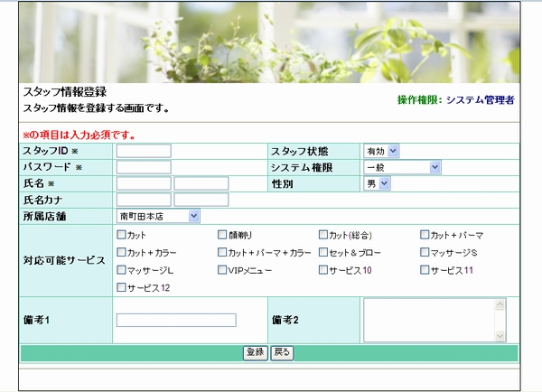Check the VIPメニュー checkbox

click(222, 269)
